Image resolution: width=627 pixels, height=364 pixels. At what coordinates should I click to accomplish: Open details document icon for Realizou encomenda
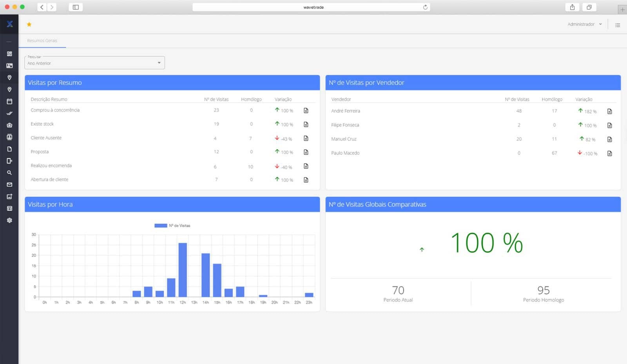pyautogui.click(x=306, y=166)
